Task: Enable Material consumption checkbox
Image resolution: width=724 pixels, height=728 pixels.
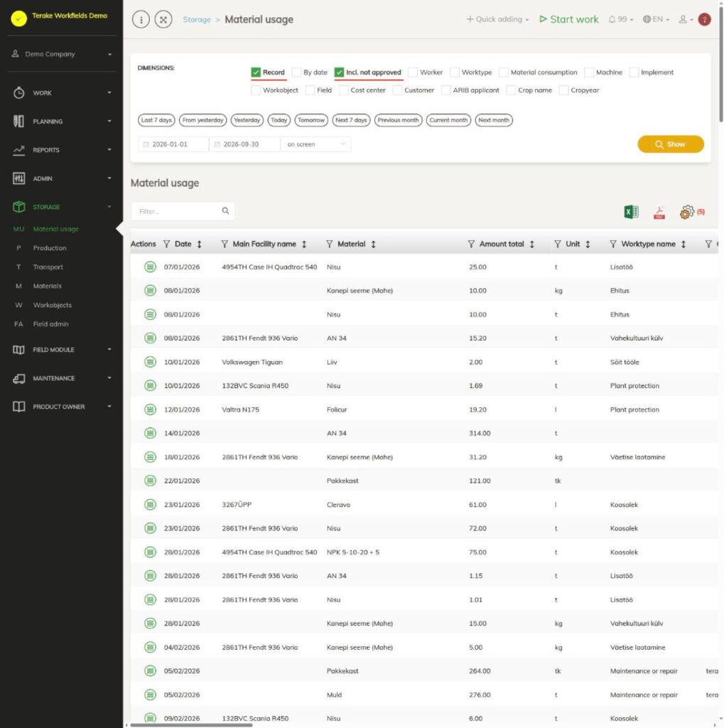Action: pyautogui.click(x=504, y=73)
